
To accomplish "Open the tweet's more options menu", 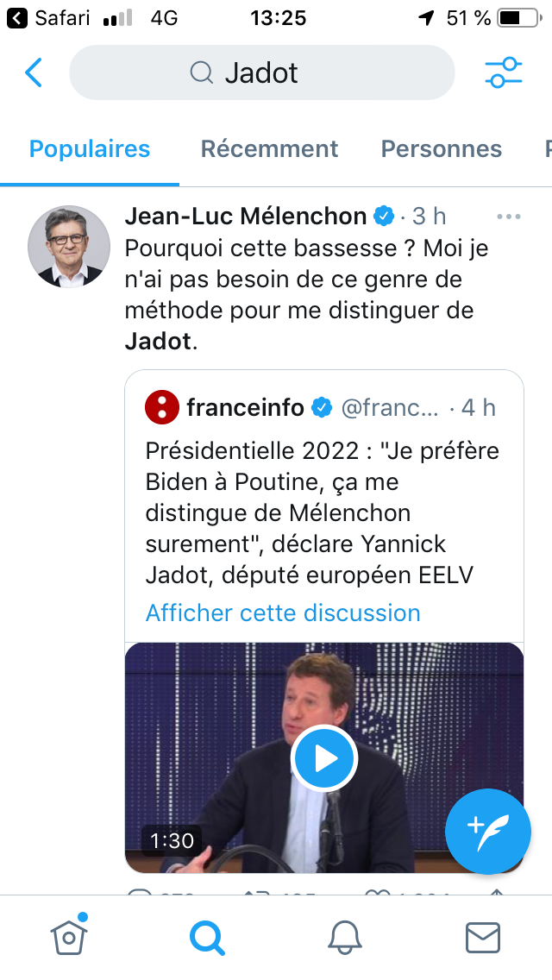I will [x=509, y=216].
